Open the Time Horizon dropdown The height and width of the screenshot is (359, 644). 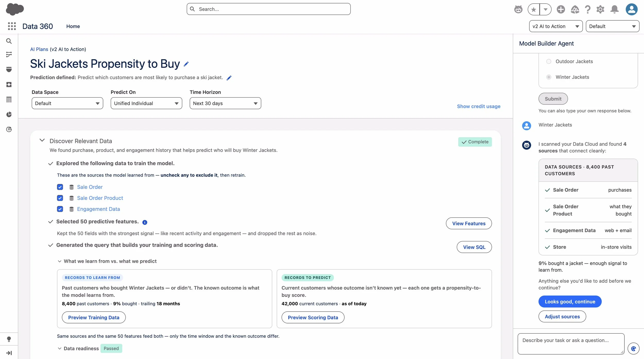pos(225,103)
